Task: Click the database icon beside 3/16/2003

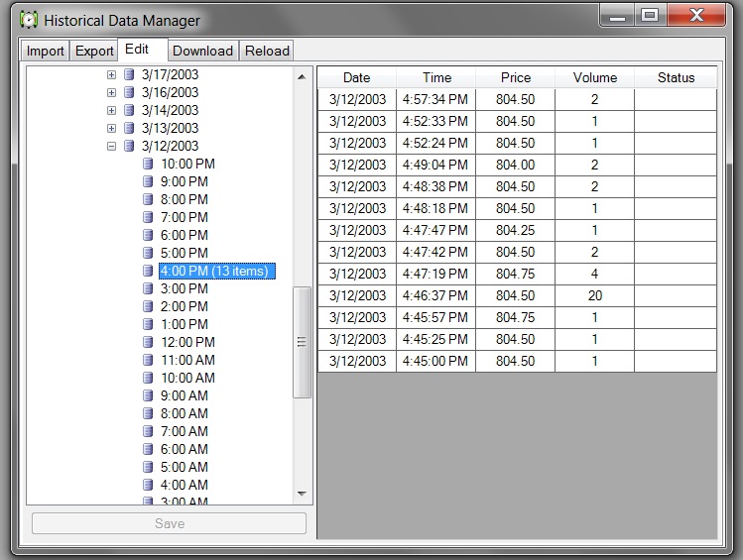Action: 129,92
